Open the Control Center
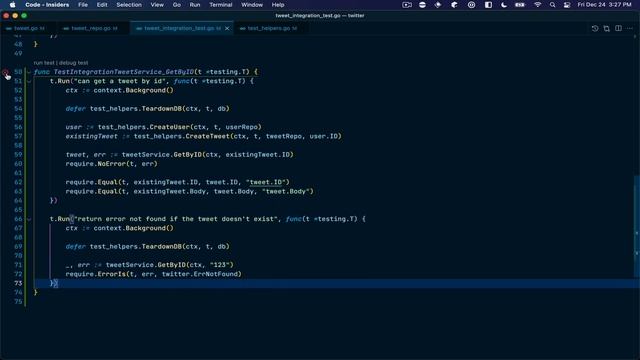 [567, 5]
